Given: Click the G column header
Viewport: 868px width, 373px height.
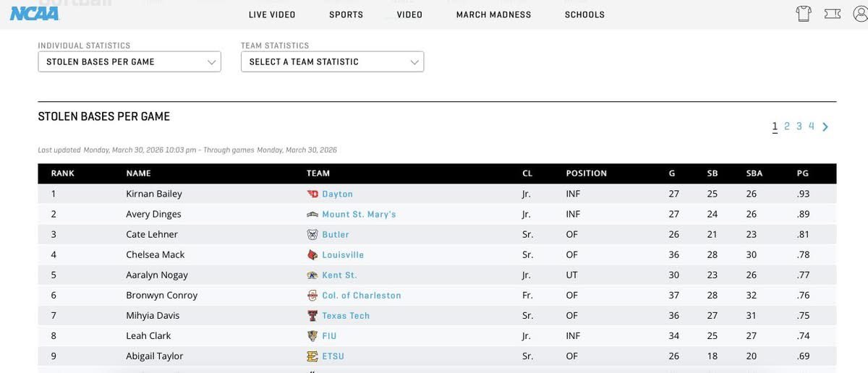Looking at the screenshot, I should coord(673,173).
